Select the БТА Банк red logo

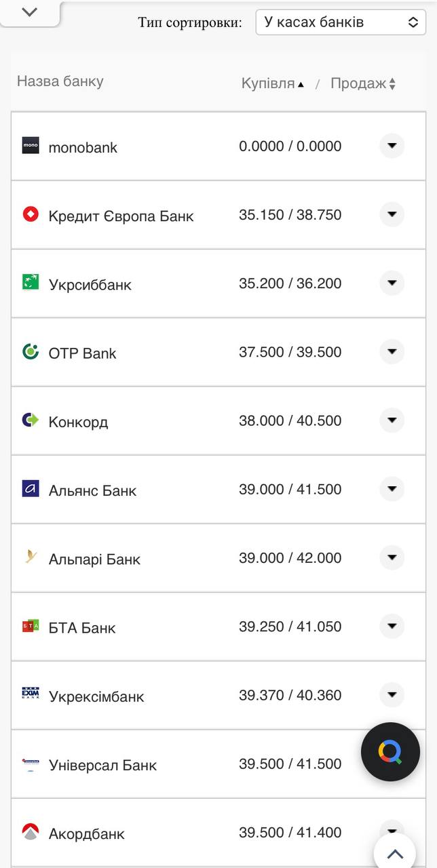point(30,627)
